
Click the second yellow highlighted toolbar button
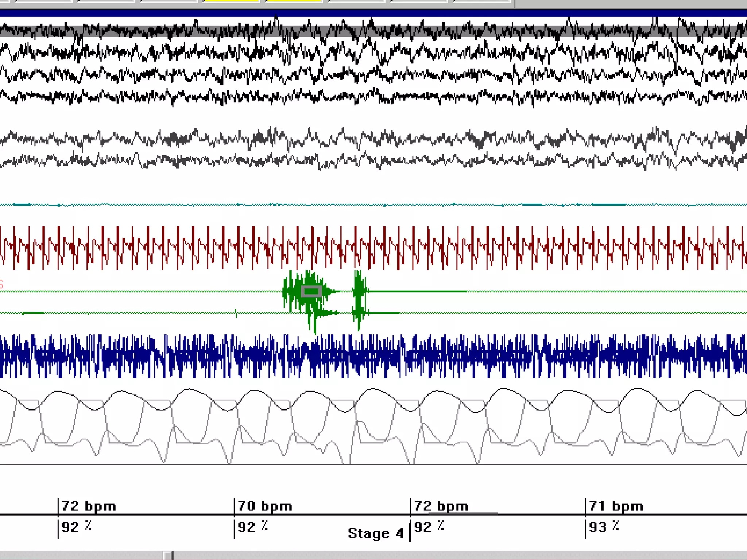294,1
